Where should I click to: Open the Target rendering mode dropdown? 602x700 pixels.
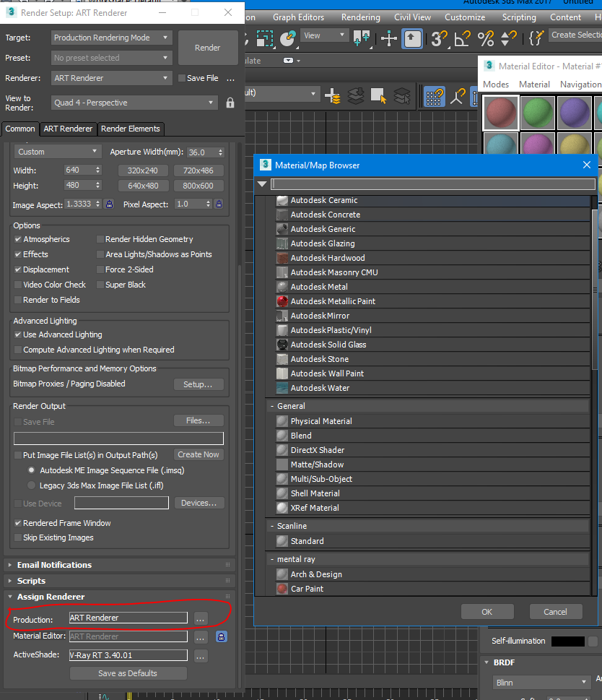click(x=111, y=38)
